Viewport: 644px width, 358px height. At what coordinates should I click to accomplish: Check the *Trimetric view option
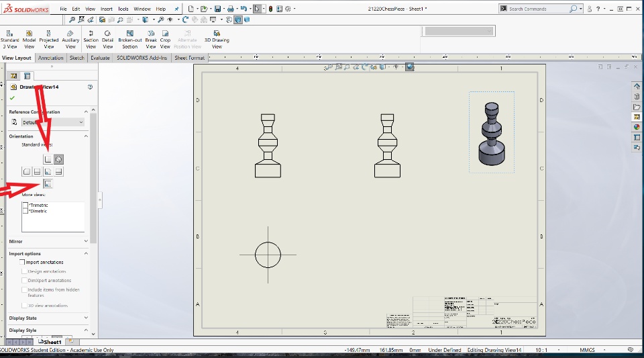pyautogui.click(x=25, y=206)
